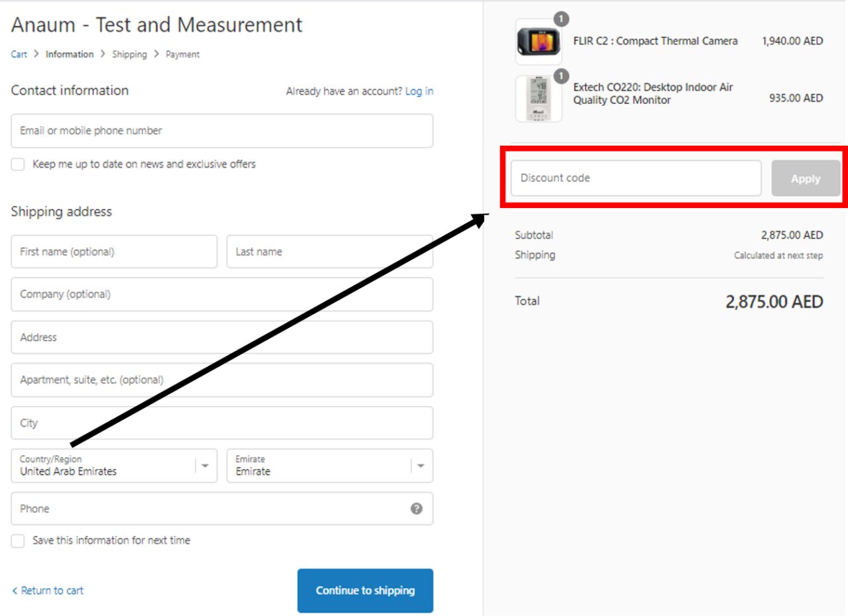Image resolution: width=848 pixels, height=616 pixels.
Task: Click the Extech CO220 product name
Action: [653, 93]
